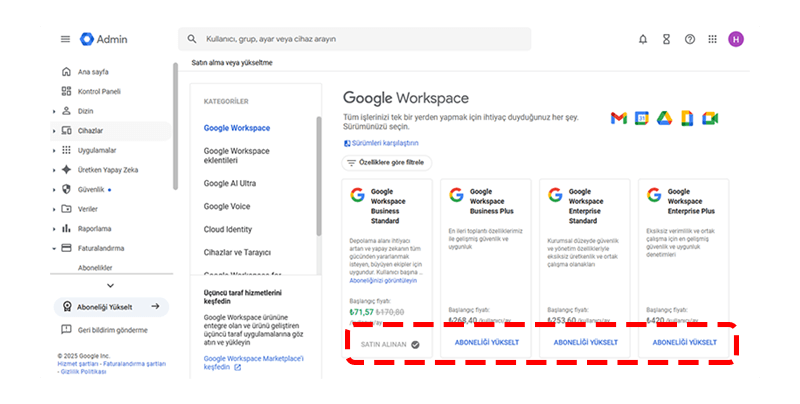Click Google Workspace Enterprise Plus card title
Screen dimensions: 800x404
pos(691,201)
